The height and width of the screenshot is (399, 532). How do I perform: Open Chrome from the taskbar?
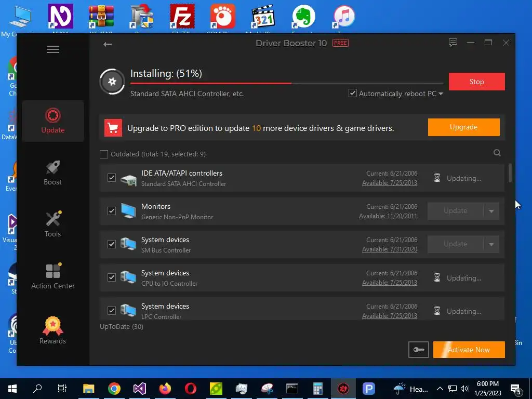tap(114, 389)
